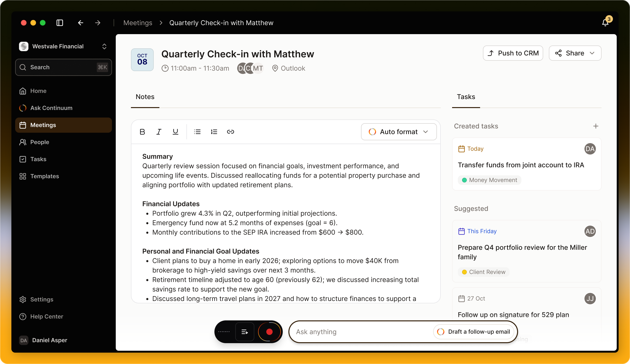Insert a bulleted list
The height and width of the screenshot is (364, 630).
[197, 132]
